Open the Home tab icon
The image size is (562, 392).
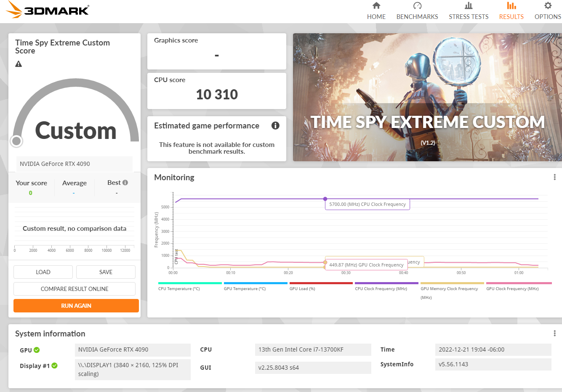pos(376,5)
